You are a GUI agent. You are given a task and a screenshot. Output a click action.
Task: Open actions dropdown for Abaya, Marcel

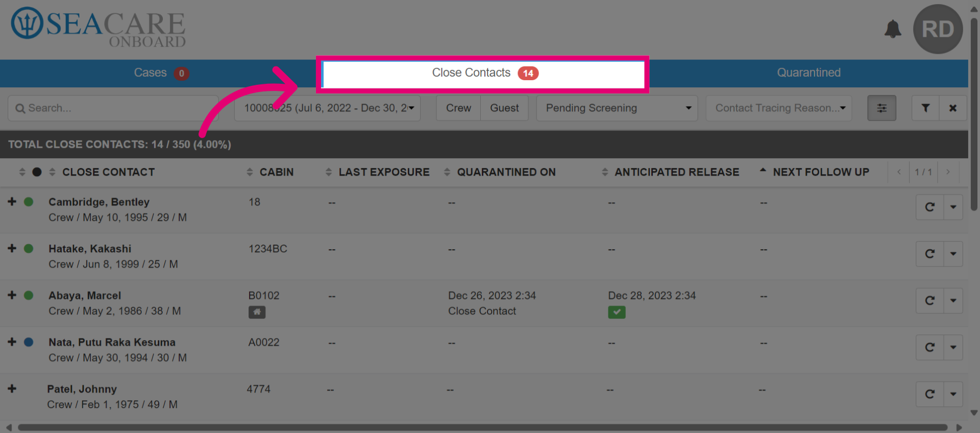point(953,301)
